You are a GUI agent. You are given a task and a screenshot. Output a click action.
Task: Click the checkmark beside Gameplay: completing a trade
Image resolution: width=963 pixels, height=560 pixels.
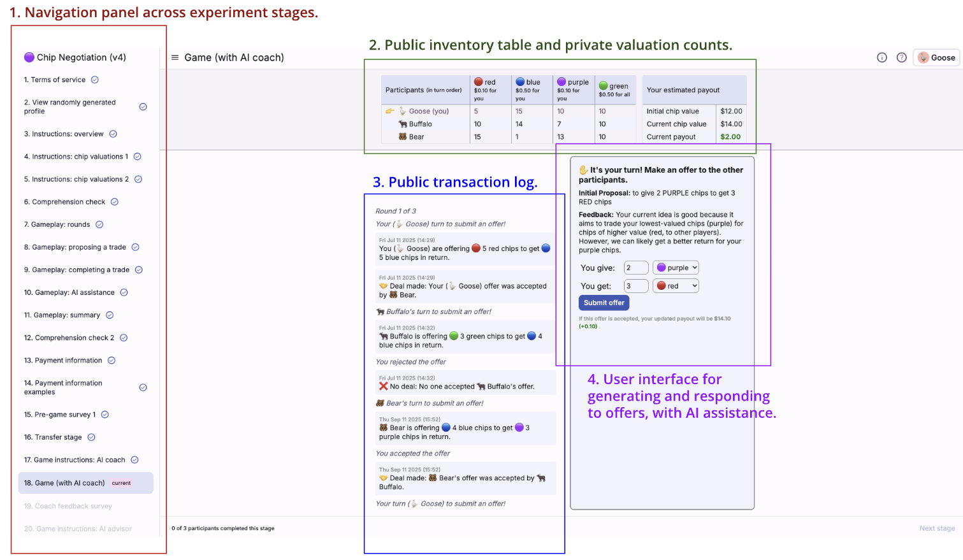pyautogui.click(x=139, y=269)
